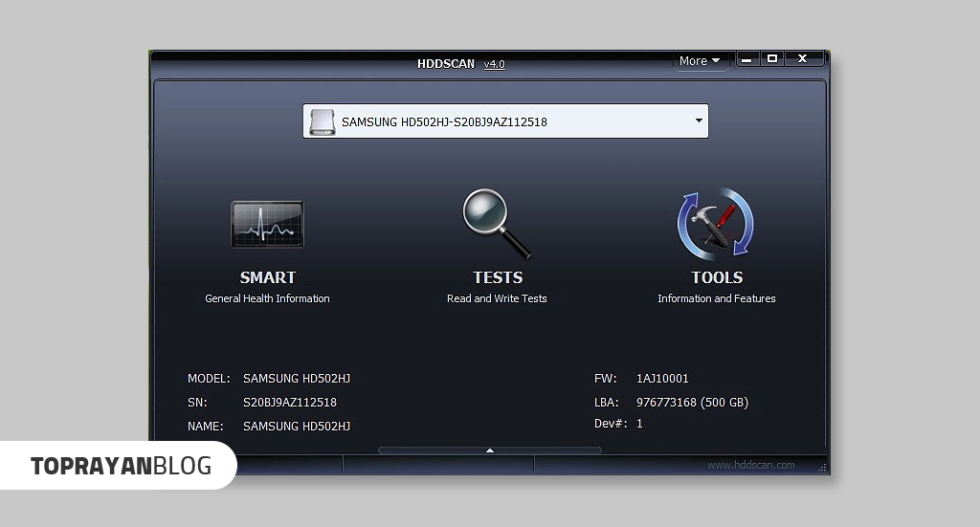Image resolution: width=980 pixels, height=527 pixels.
Task: Close the HDDScan window
Action: [x=803, y=58]
